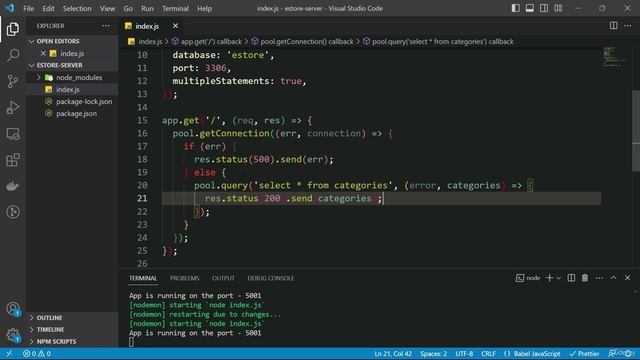
Task: Open the Go menu
Action: click(x=128, y=8)
